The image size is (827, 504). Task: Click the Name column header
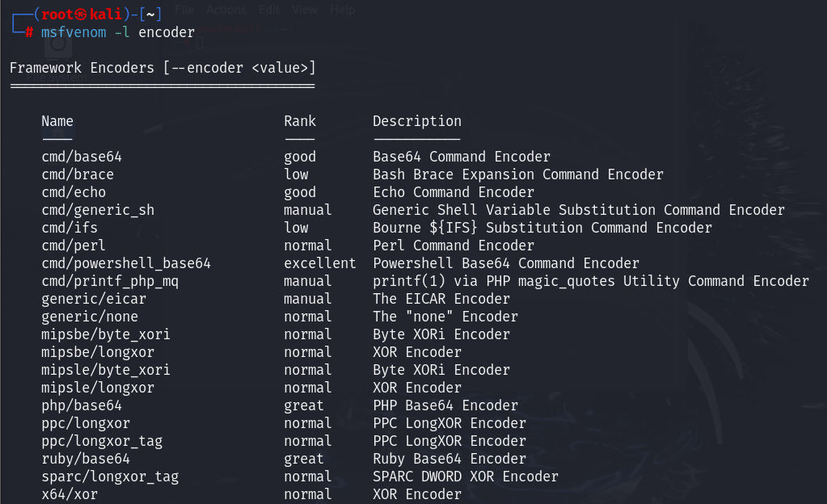click(x=57, y=121)
